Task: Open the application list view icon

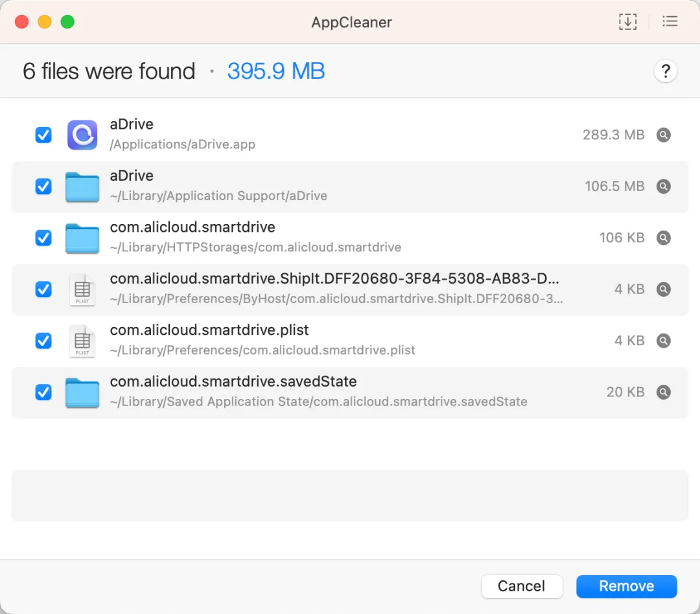Action: [670, 21]
